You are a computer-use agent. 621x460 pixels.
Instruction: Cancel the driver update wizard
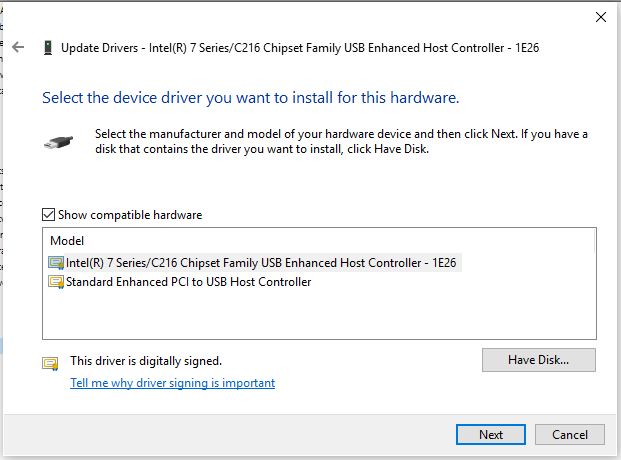(x=570, y=435)
